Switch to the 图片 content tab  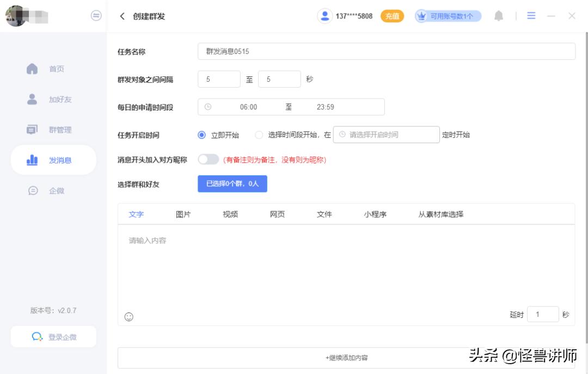(x=183, y=214)
